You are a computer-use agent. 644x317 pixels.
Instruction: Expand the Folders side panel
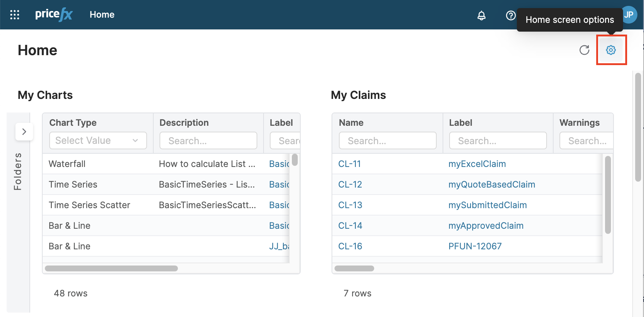pos(24,132)
